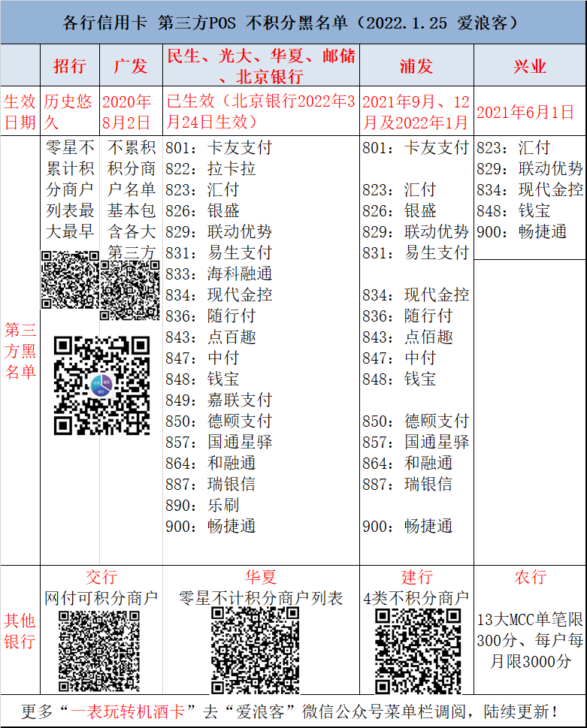Select the 零星不计积分商户列表 label
The height and width of the screenshot is (728, 587).
pyautogui.click(x=261, y=598)
